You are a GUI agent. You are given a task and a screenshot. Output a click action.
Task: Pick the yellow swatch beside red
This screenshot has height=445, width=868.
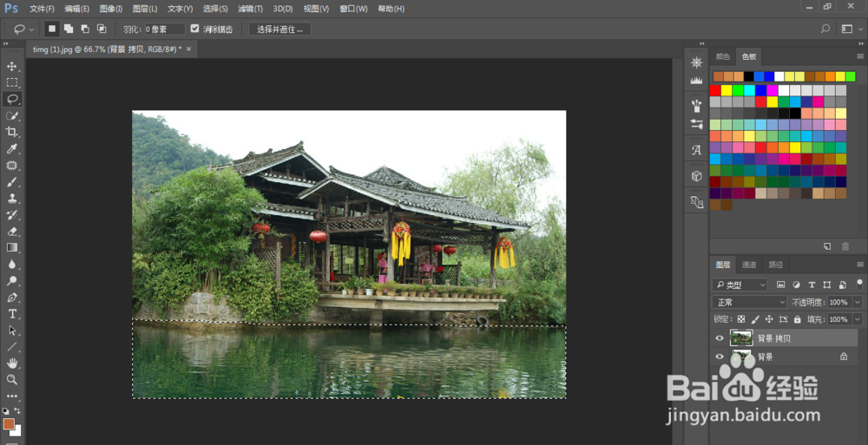727,90
